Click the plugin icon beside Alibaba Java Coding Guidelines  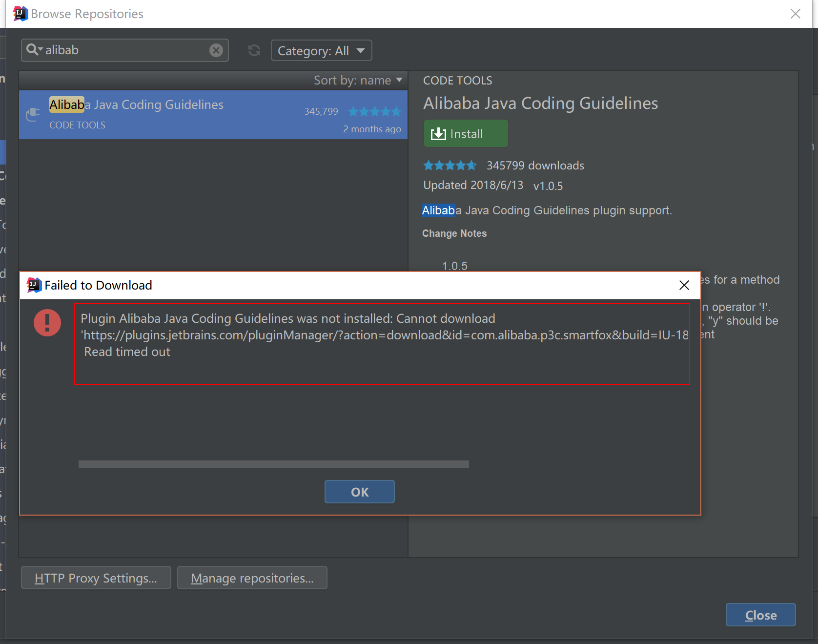[x=33, y=114]
